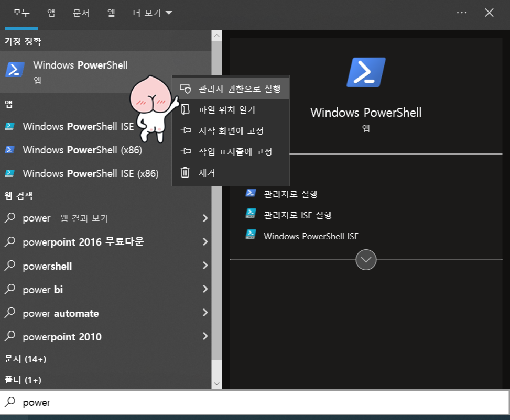Expand arrow for power 웹 결과 보기
Image resolution: width=510 pixels, height=420 pixels.
tap(205, 218)
